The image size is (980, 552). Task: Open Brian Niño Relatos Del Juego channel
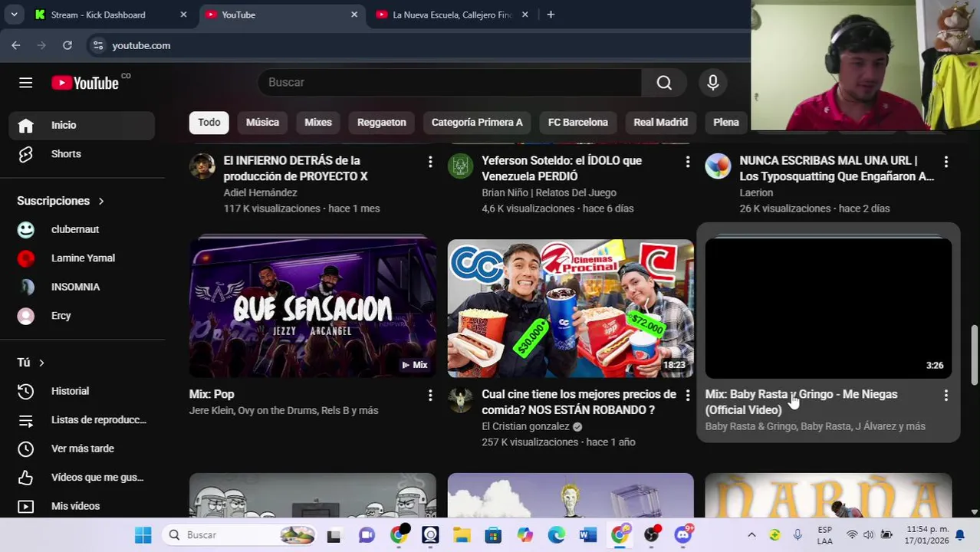[x=549, y=193]
